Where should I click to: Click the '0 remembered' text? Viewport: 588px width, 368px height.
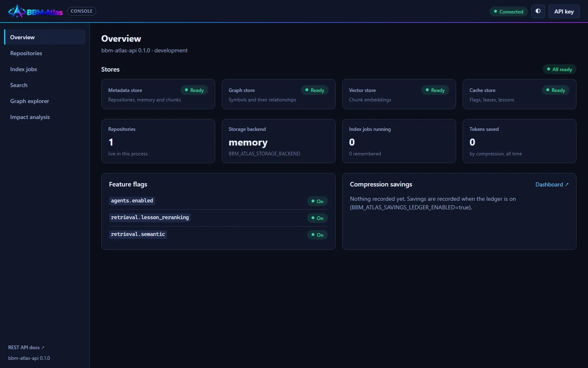coord(365,154)
